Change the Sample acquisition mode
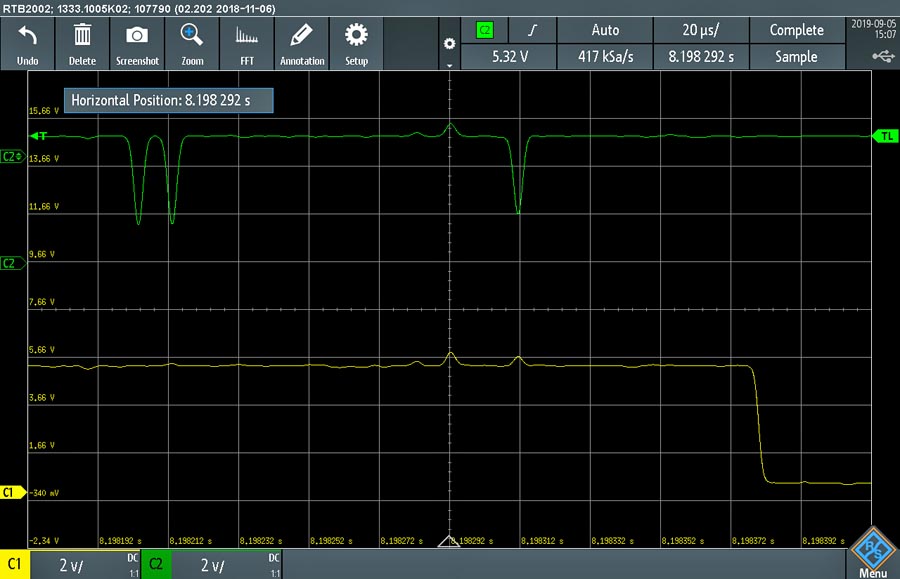The image size is (900, 579). coord(797,57)
